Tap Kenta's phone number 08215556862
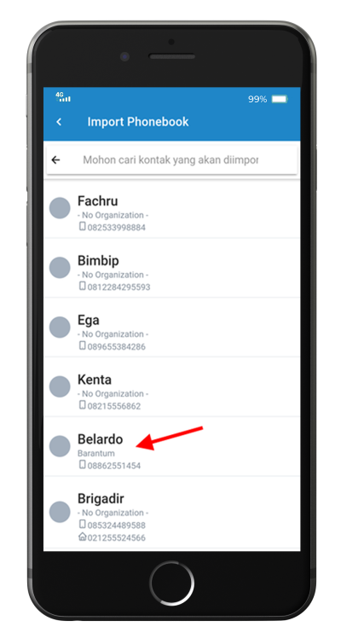Image resolution: width=341 pixels, height=644 pixels. [x=113, y=407]
